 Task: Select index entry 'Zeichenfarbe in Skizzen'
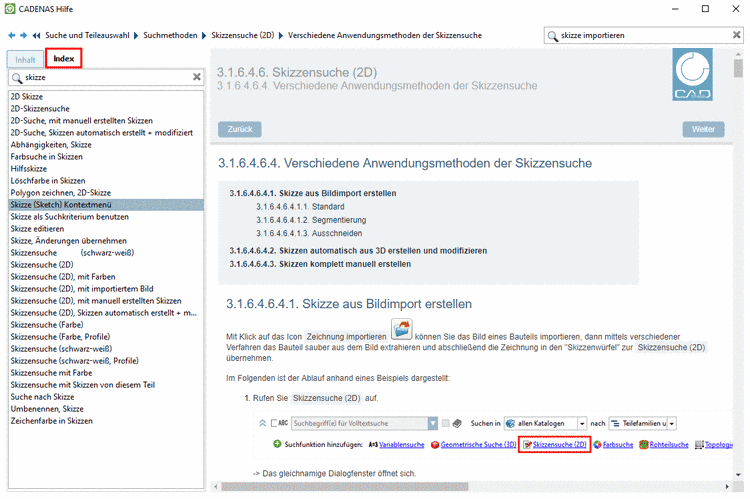click(106, 421)
